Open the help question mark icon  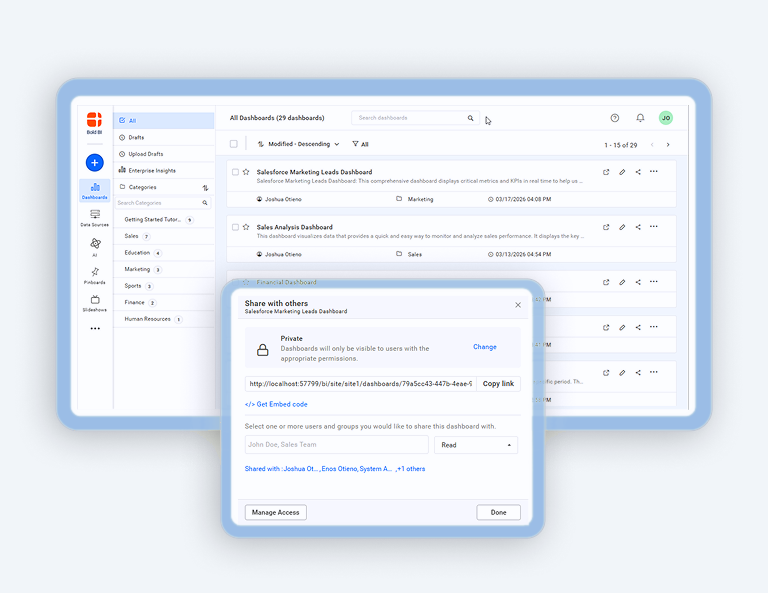pos(615,118)
